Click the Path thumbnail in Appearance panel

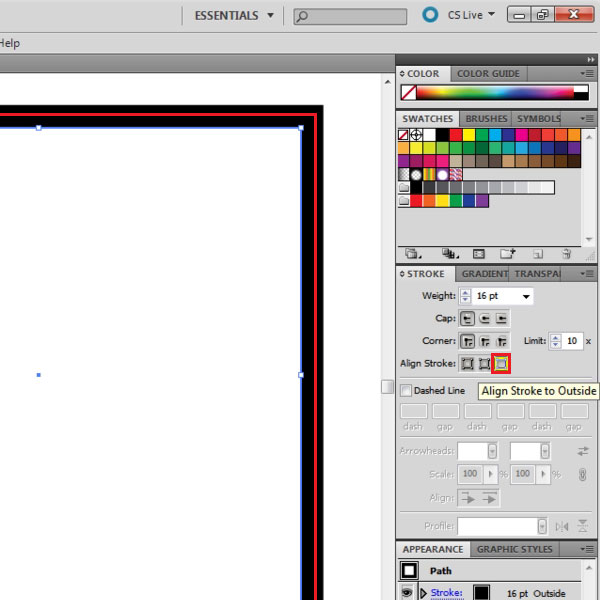(x=409, y=571)
